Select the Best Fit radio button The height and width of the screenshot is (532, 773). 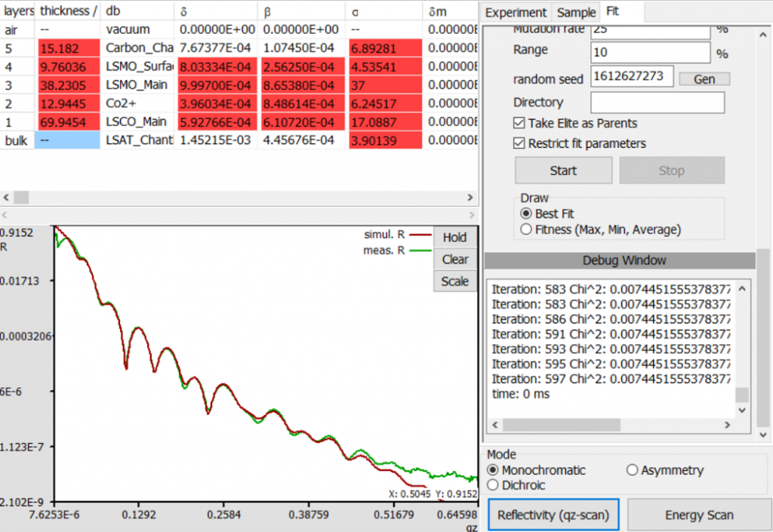pyautogui.click(x=527, y=214)
